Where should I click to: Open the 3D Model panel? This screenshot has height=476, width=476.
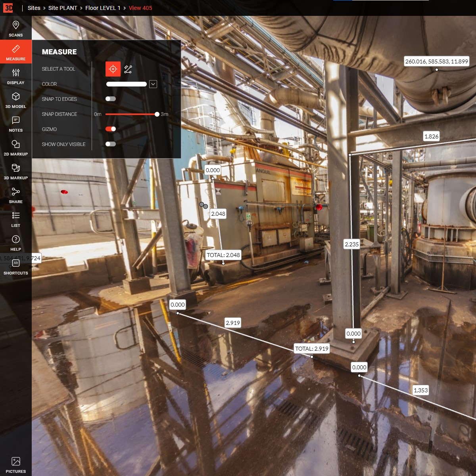pos(16,99)
